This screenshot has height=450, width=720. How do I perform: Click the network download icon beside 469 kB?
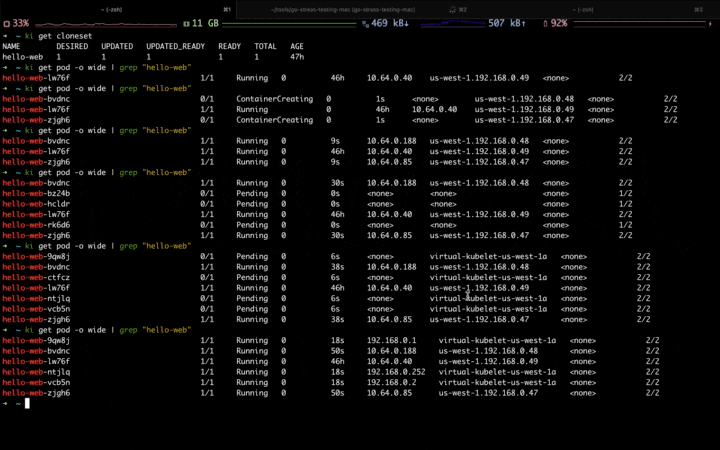point(366,23)
